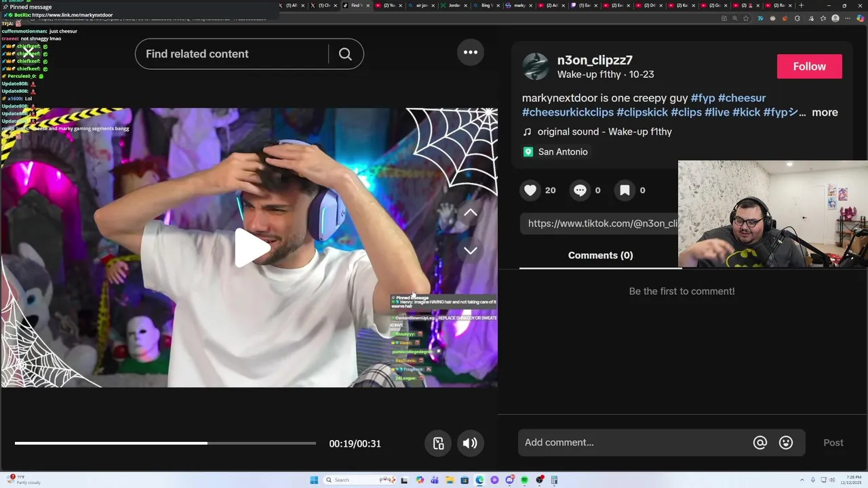Open the #kick hashtag

tap(747, 113)
